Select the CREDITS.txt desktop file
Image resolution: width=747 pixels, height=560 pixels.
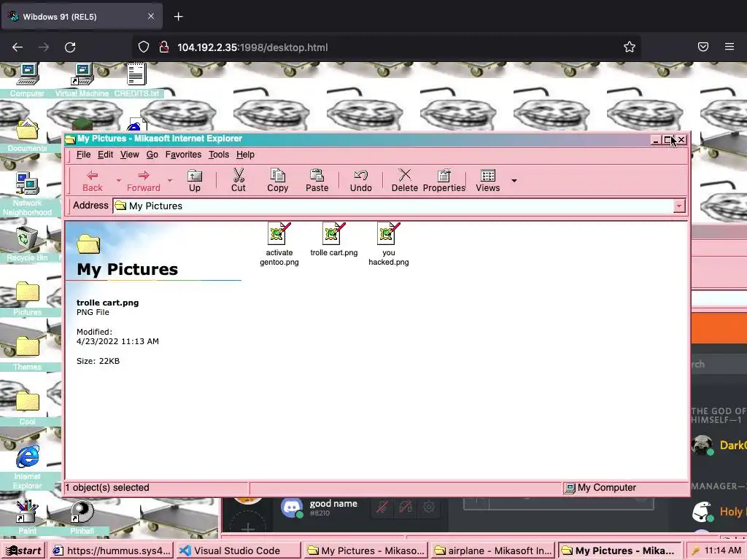[136, 80]
